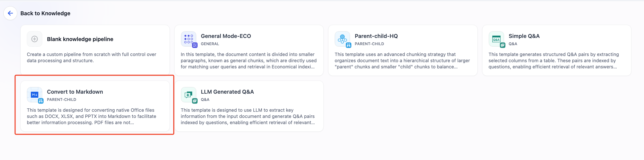Viewport: 644px width, 160px height.
Task: Click the General Mode-ECO description text
Action: coord(248,61)
